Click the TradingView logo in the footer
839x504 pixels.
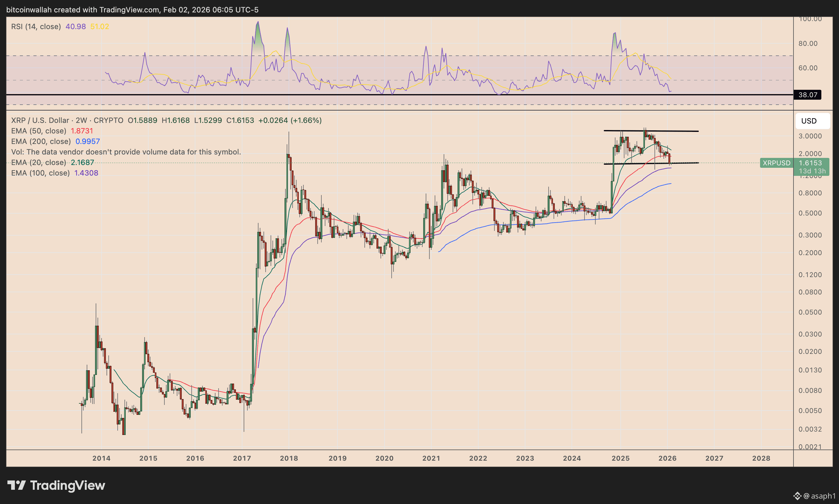(x=56, y=485)
